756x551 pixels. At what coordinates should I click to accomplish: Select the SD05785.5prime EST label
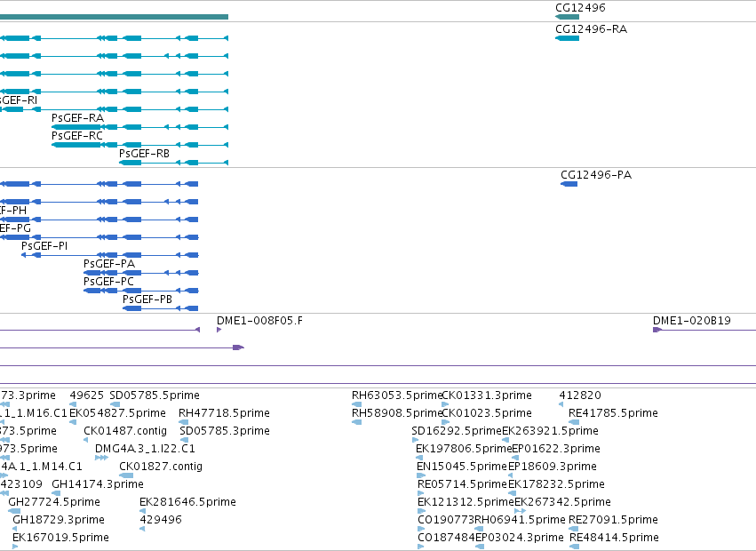point(155,395)
